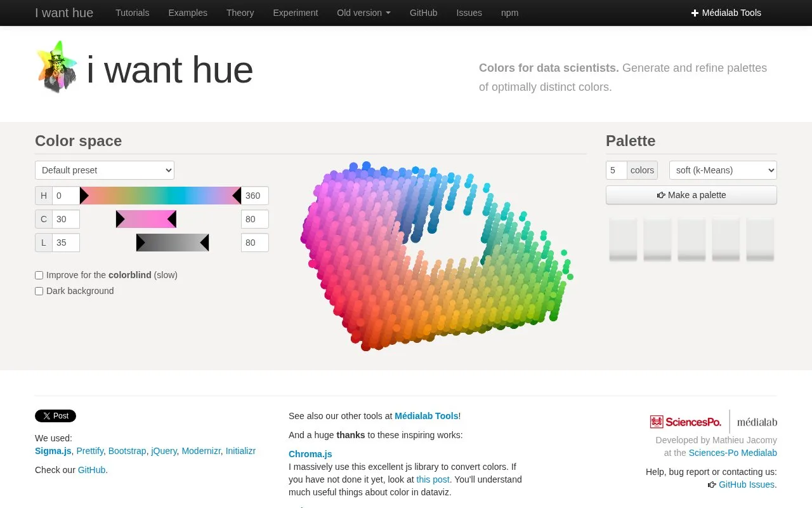Viewport: 812px width, 508px height.
Task: Click the number of colors field
Action: [x=617, y=170]
